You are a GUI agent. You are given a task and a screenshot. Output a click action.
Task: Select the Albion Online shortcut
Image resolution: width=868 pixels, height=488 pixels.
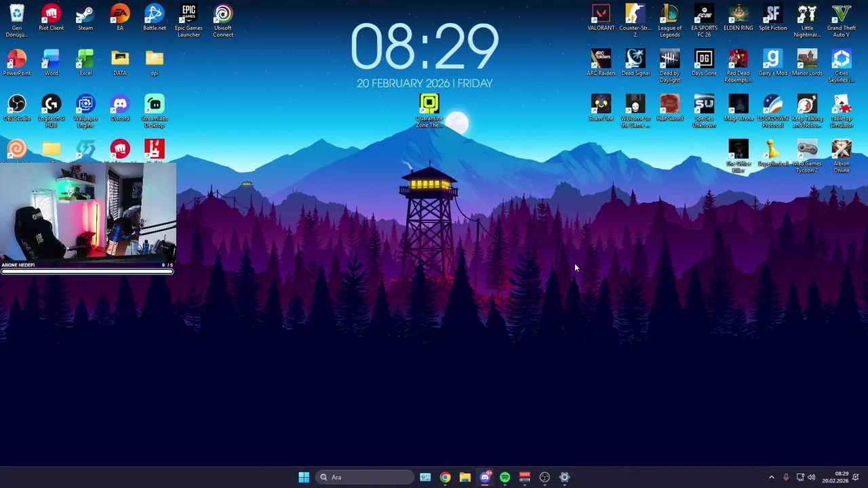(x=842, y=157)
